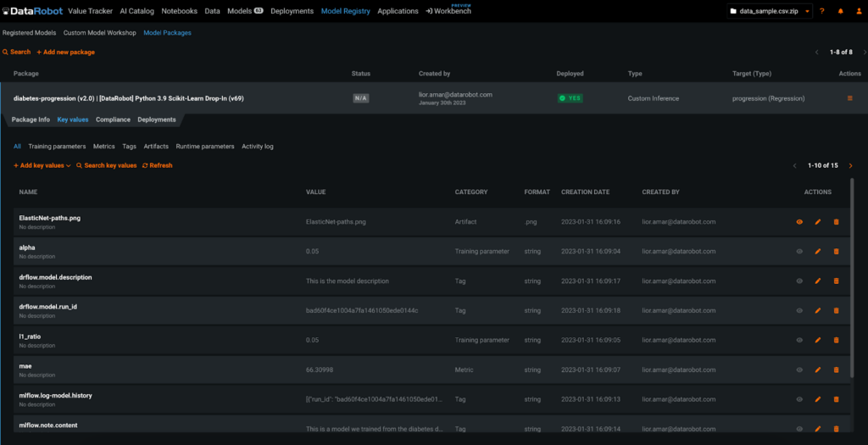Filter key values by Metrics
The image size is (868, 445).
(104, 147)
